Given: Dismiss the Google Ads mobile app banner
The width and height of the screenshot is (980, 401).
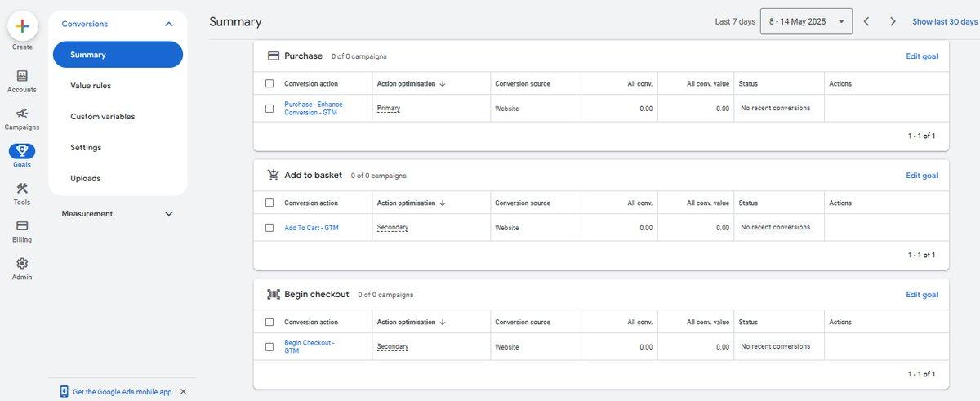Looking at the screenshot, I should click(183, 391).
